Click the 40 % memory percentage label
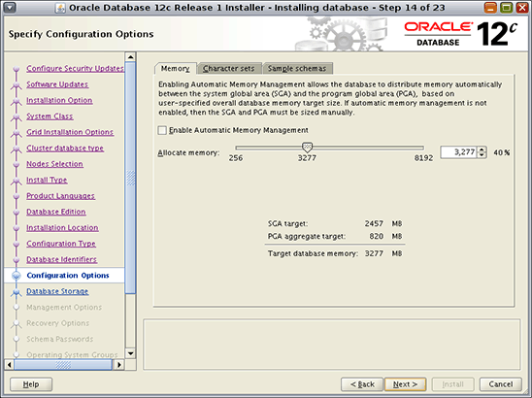The image size is (532, 398). click(x=502, y=152)
